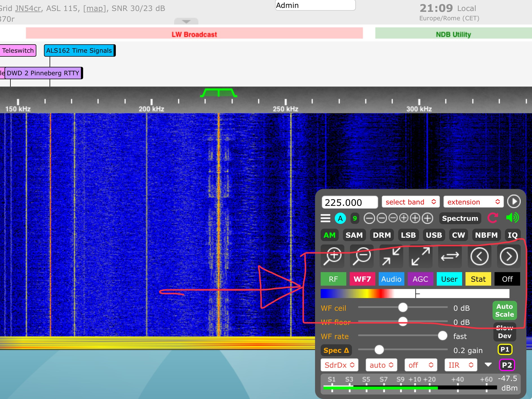Click the Teleswitch station label
The width and height of the screenshot is (532, 399).
(x=18, y=50)
